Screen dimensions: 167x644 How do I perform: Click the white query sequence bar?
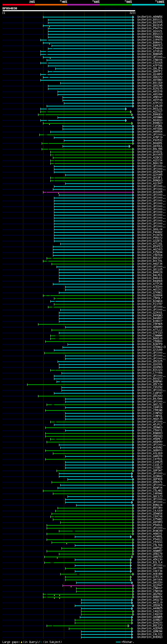(x=69, y=11)
